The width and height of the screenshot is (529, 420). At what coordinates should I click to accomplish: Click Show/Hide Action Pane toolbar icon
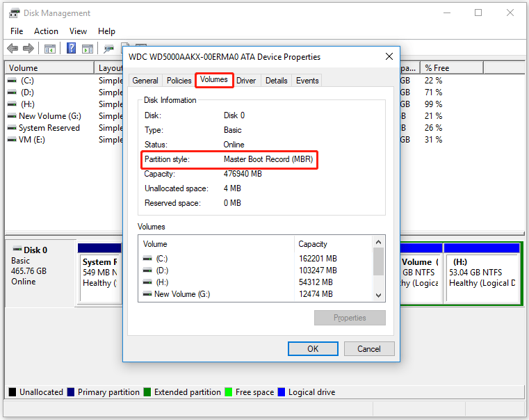click(88, 49)
